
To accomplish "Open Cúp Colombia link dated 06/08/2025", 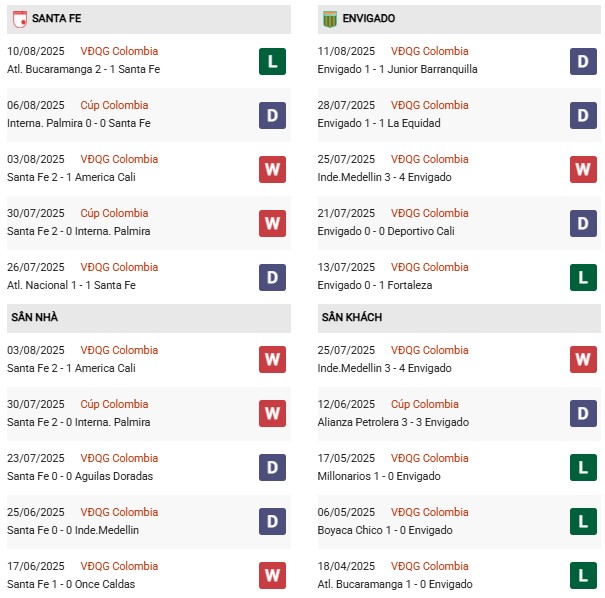I will (114, 105).
